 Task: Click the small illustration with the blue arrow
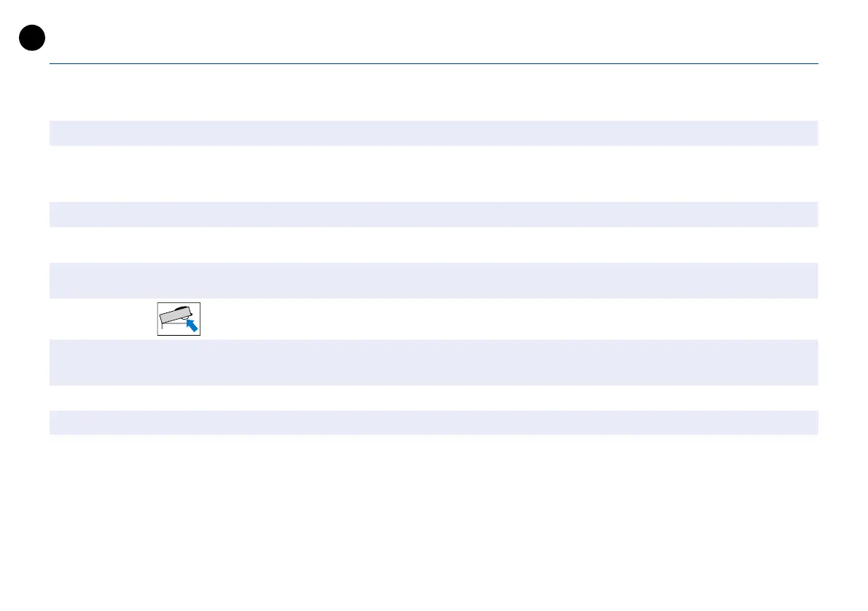tap(179, 319)
